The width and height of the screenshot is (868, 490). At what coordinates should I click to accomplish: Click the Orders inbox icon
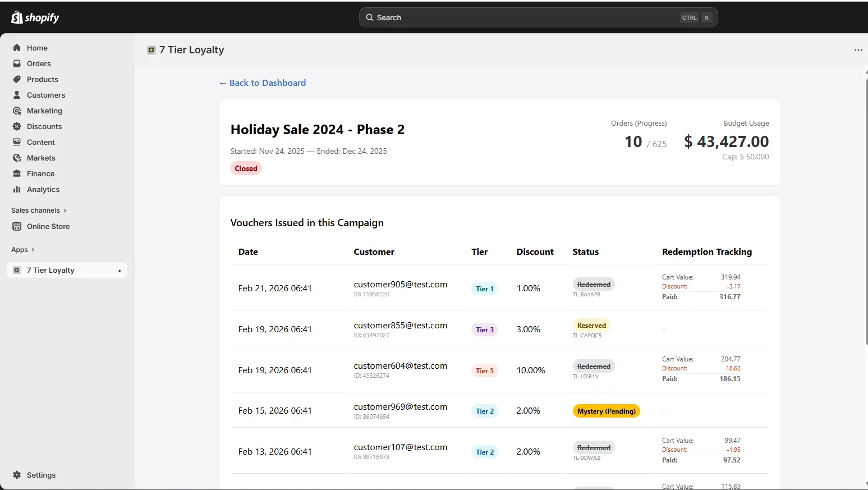coord(17,63)
